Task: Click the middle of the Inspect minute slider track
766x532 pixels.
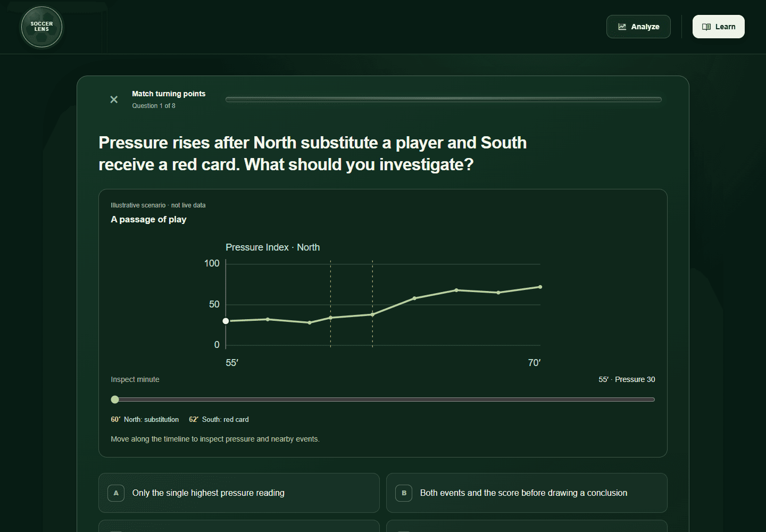Action: [383, 400]
